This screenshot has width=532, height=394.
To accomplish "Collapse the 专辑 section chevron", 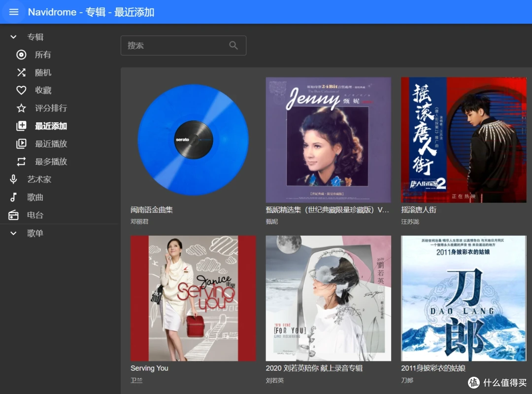I will pos(13,36).
